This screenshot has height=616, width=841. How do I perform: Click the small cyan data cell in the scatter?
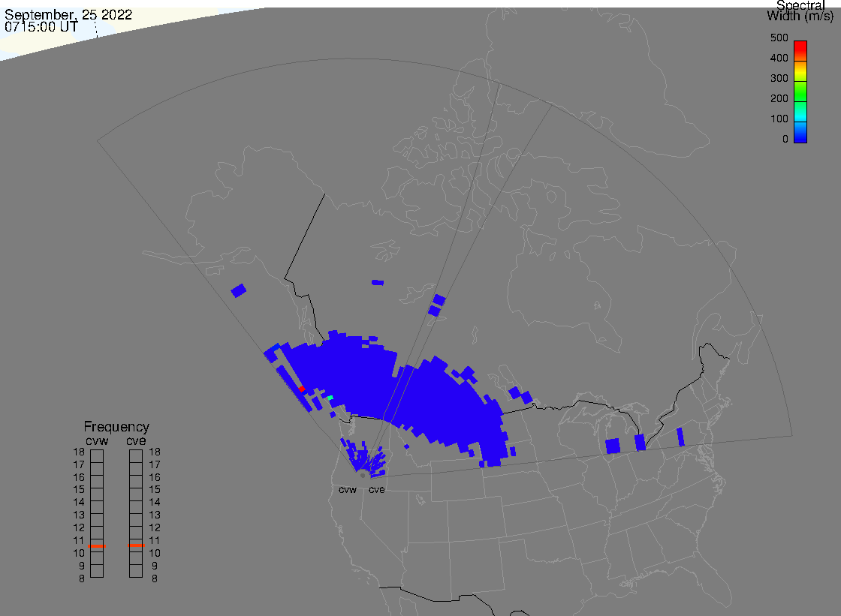point(330,398)
